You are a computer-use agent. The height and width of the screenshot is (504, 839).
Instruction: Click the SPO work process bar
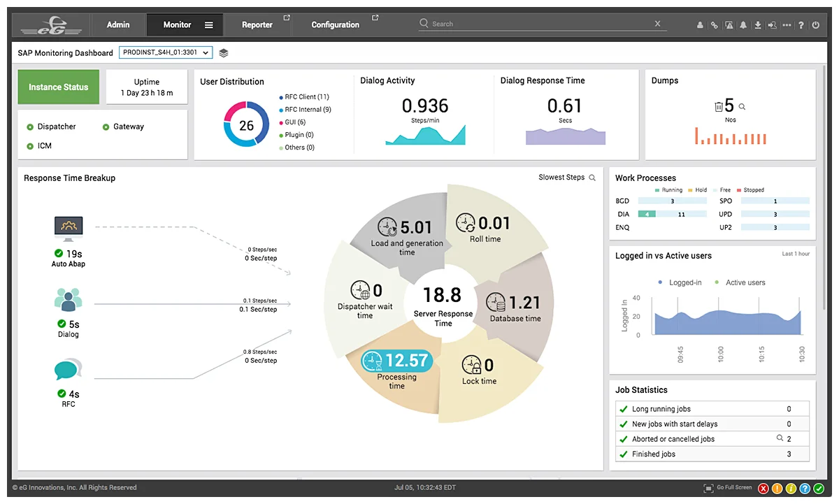pos(775,201)
